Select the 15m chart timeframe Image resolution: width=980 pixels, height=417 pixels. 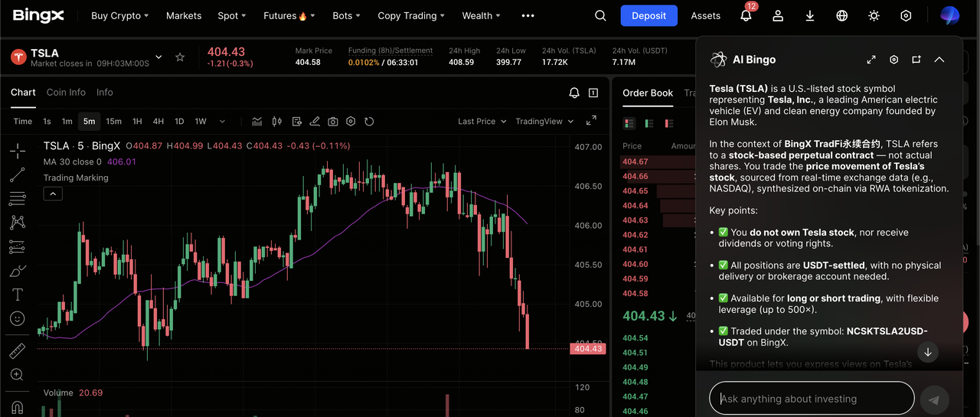tap(113, 122)
